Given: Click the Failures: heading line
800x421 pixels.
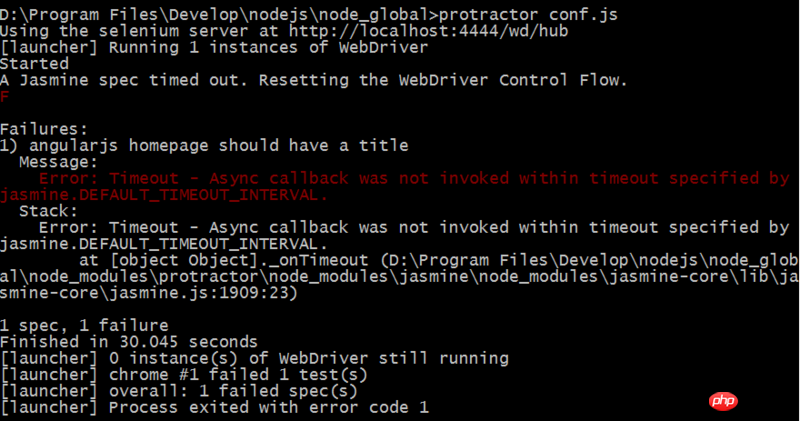Looking at the screenshot, I should point(44,129).
